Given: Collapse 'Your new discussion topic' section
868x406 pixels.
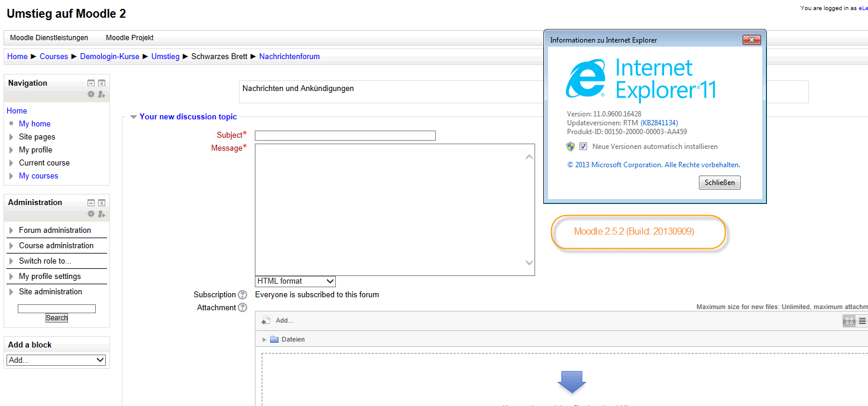Looking at the screenshot, I should (x=134, y=117).
